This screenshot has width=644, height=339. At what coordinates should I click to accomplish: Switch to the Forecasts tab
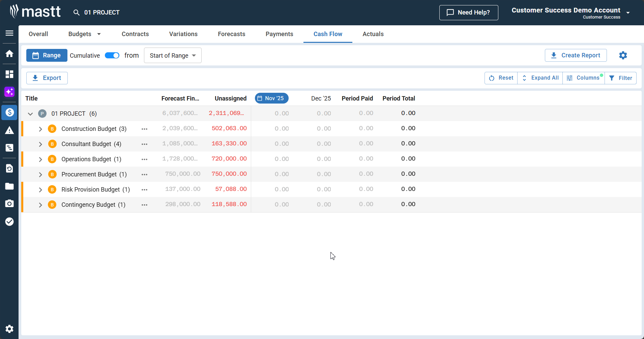231,34
